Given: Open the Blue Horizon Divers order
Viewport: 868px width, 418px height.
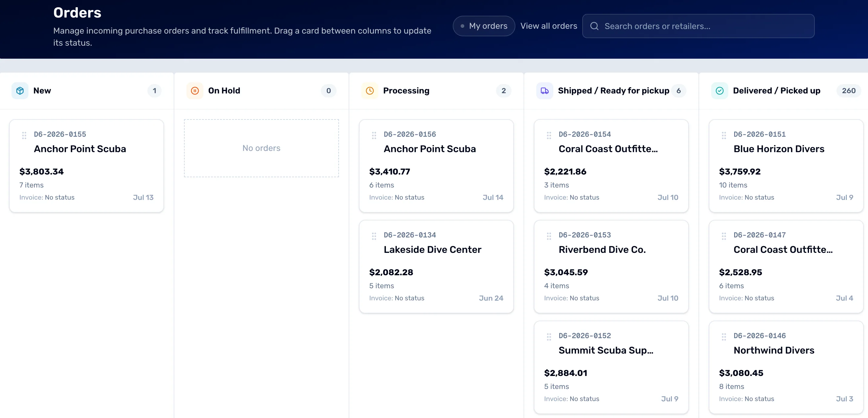Looking at the screenshot, I should click(x=786, y=166).
